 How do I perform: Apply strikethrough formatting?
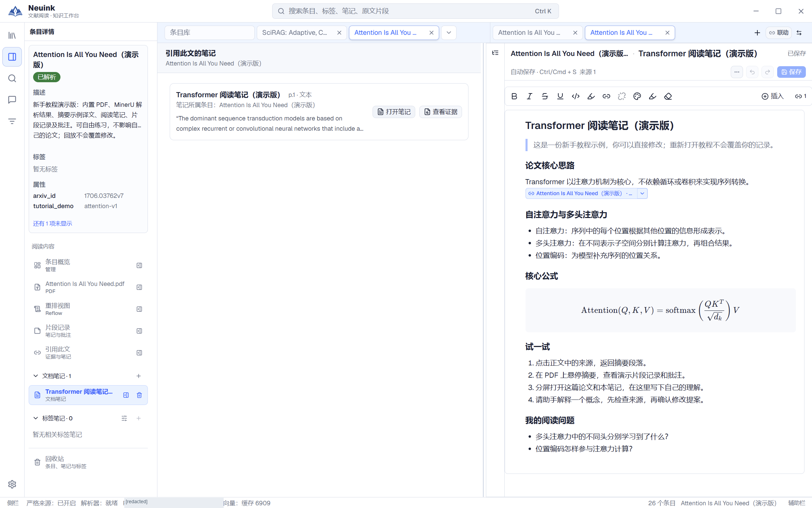click(x=545, y=96)
